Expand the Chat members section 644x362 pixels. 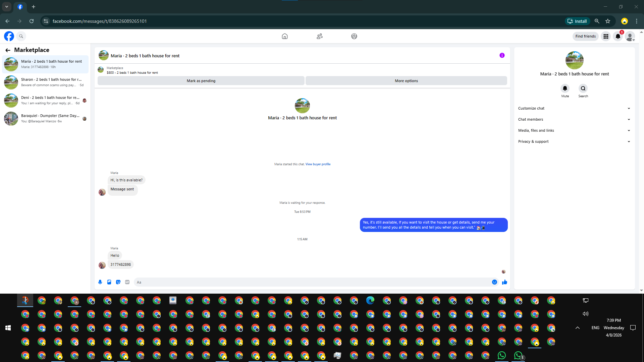click(574, 119)
